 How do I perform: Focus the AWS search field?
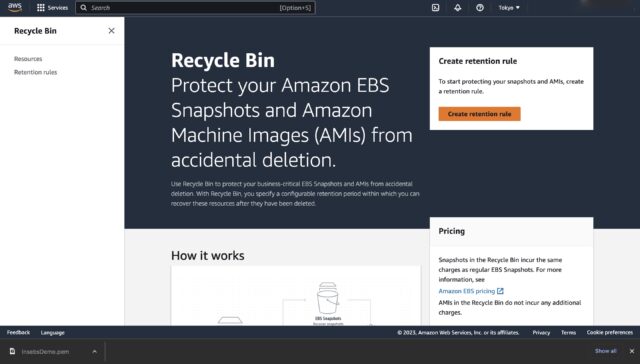click(x=195, y=8)
